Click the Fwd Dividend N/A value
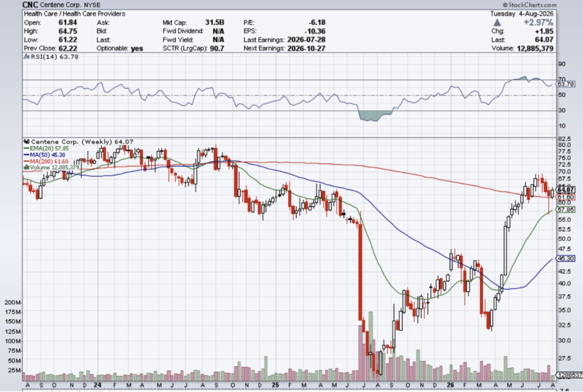Viewport: 583px width, 392px height. click(x=218, y=31)
